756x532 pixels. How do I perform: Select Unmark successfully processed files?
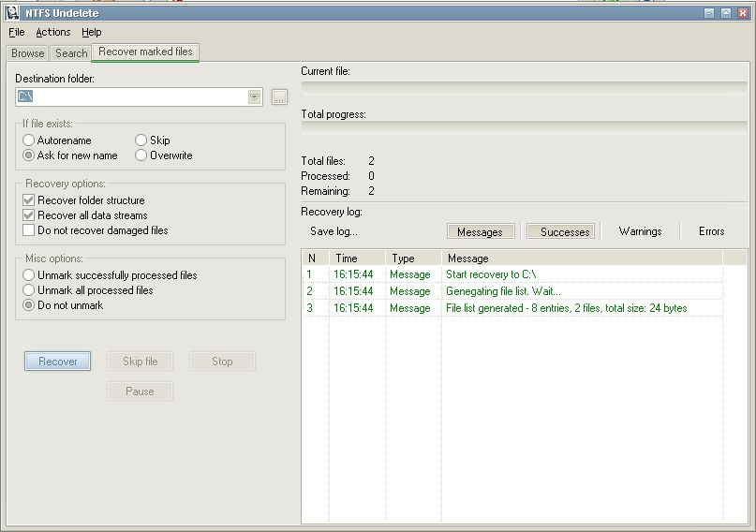(110, 275)
